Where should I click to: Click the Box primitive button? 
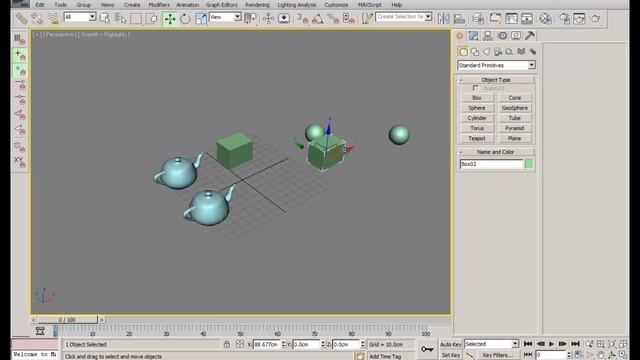(477, 98)
